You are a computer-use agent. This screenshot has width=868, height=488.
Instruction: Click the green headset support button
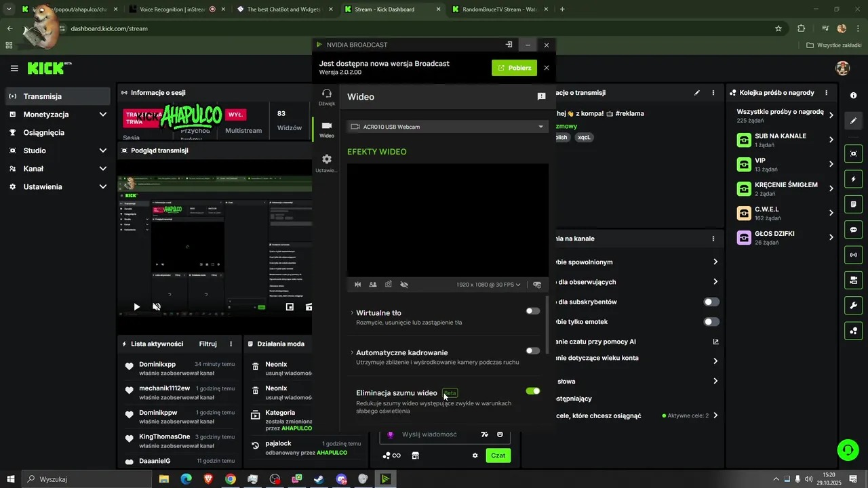click(847, 449)
